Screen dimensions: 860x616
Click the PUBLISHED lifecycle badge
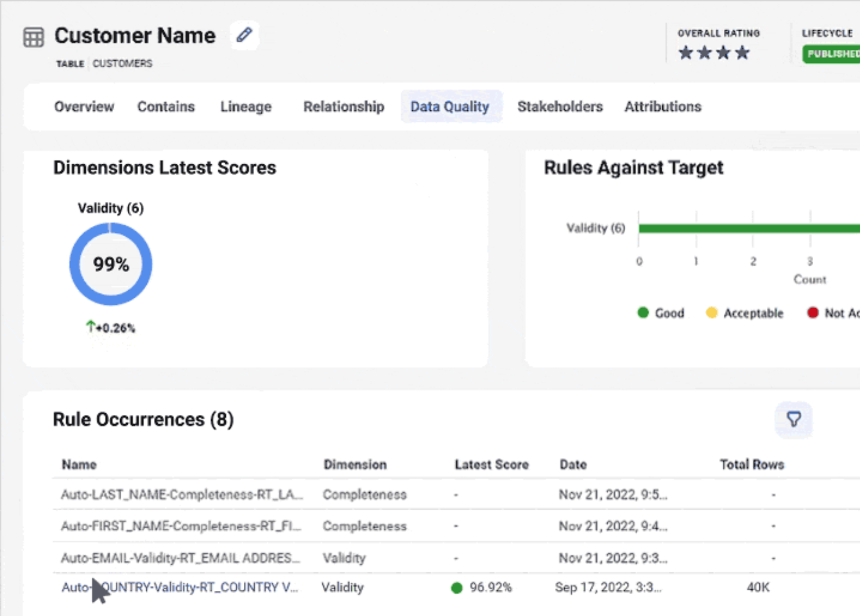tap(832, 54)
